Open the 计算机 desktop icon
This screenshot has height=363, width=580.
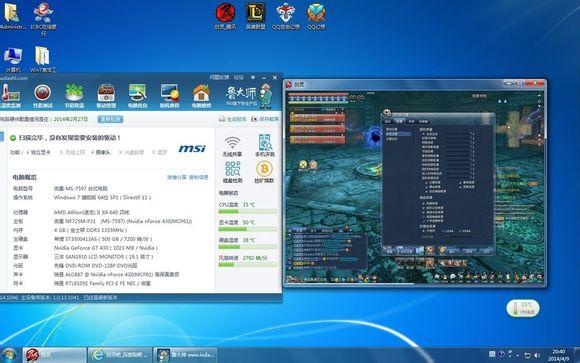(x=13, y=59)
